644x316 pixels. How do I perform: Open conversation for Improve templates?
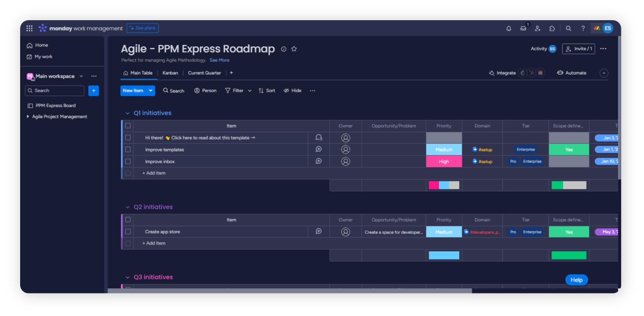click(x=319, y=149)
